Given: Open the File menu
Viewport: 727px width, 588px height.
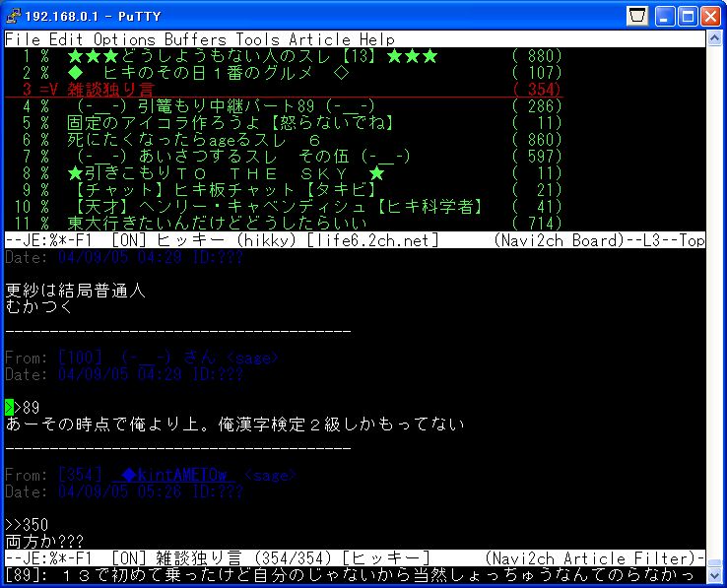Looking at the screenshot, I should click(24, 39).
